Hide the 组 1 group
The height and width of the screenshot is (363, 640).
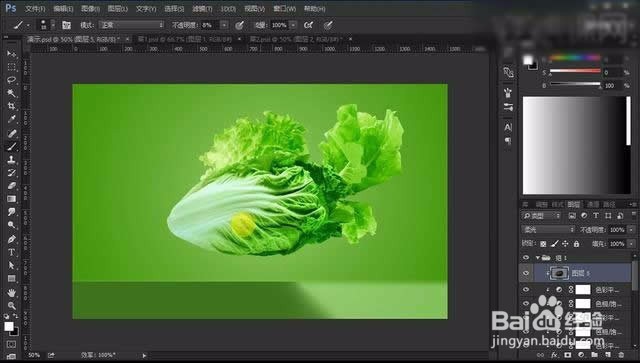click(526, 258)
